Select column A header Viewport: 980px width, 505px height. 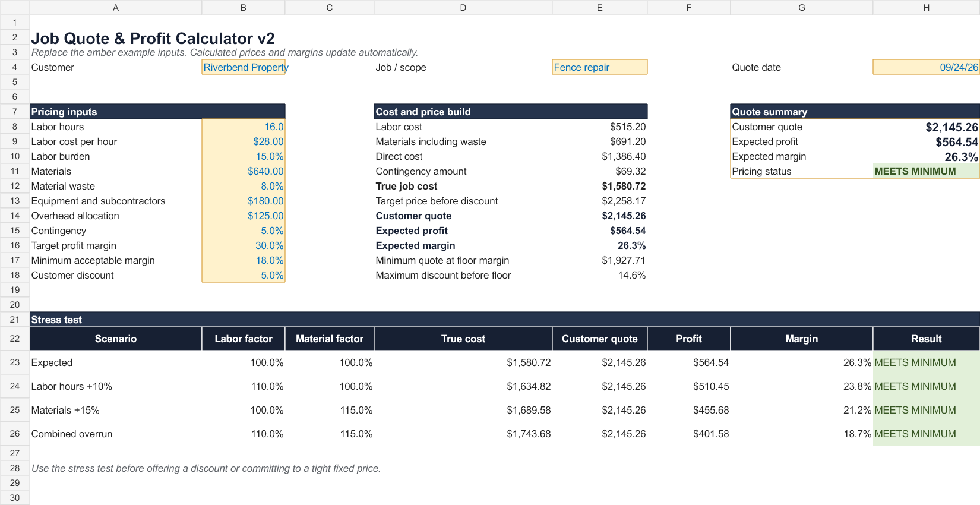pyautogui.click(x=116, y=7)
